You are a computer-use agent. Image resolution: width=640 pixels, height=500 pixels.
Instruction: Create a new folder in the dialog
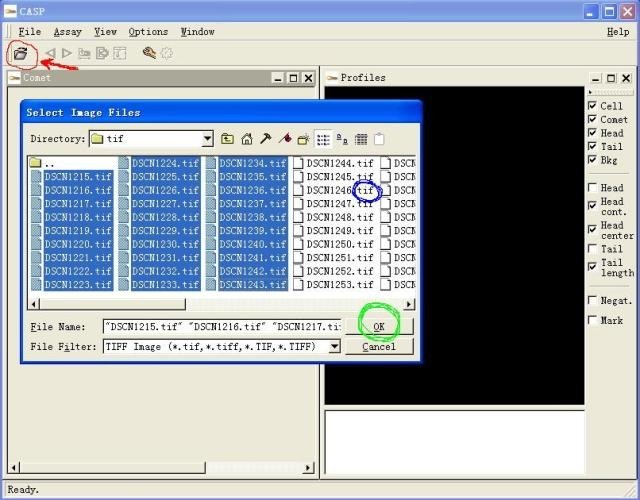point(304,139)
